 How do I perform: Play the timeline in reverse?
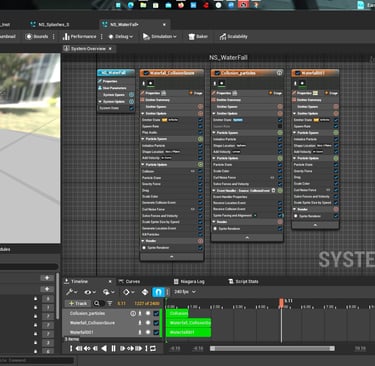point(104,349)
